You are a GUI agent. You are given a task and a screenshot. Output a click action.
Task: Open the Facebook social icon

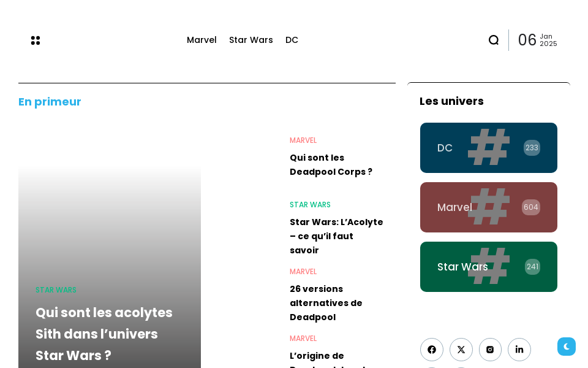pyautogui.click(x=432, y=350)
